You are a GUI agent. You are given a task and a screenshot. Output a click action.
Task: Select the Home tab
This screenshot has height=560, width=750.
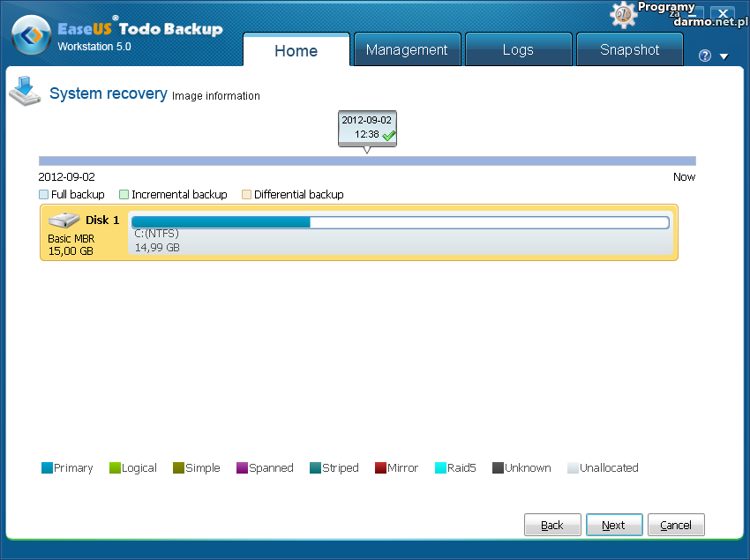[296, 50]
